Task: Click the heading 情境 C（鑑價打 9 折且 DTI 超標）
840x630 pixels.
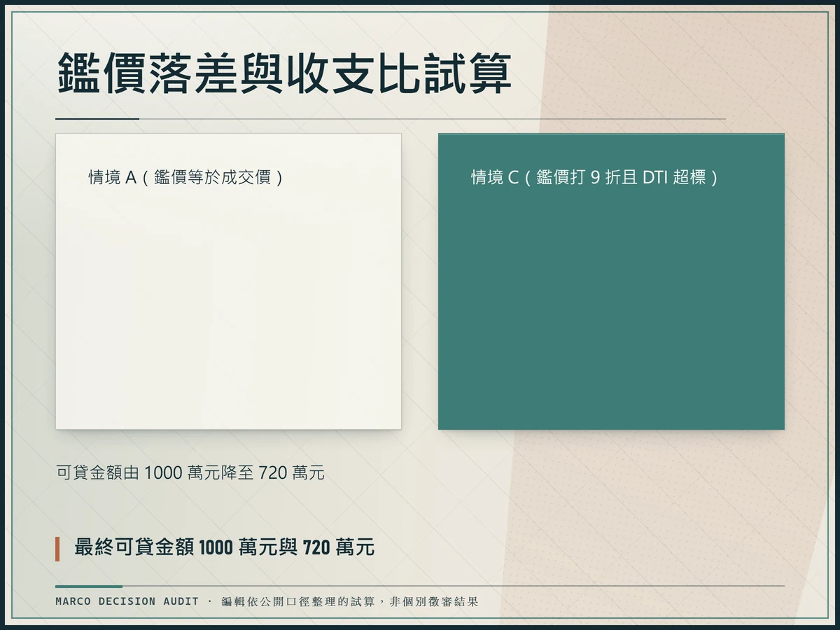Action: (x=596, y=177)
